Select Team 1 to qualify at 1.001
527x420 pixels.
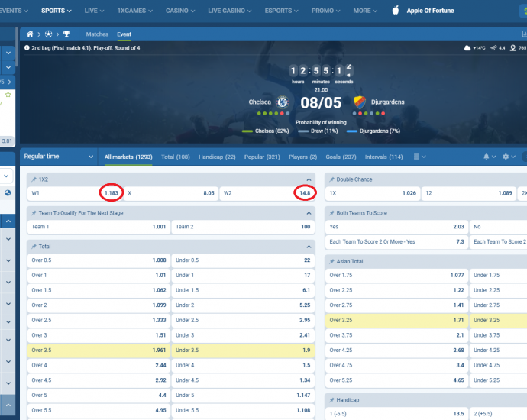coord(99,227)
